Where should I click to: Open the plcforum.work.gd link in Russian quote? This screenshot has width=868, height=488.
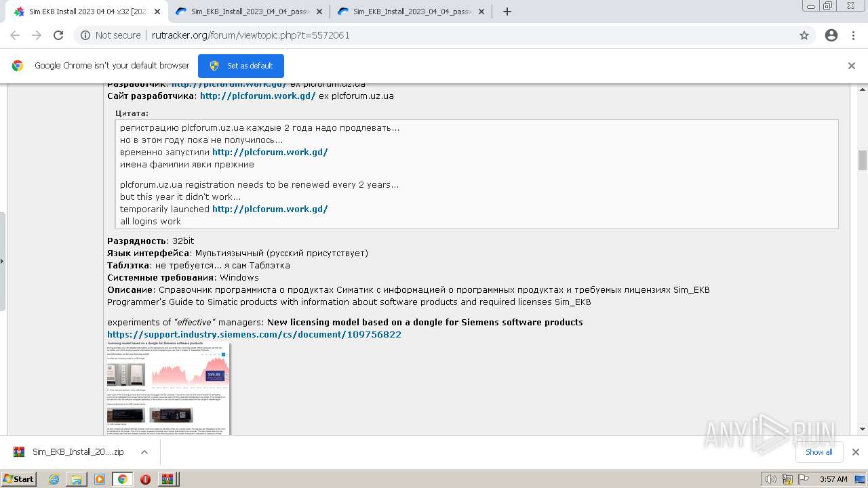point(270,152)
